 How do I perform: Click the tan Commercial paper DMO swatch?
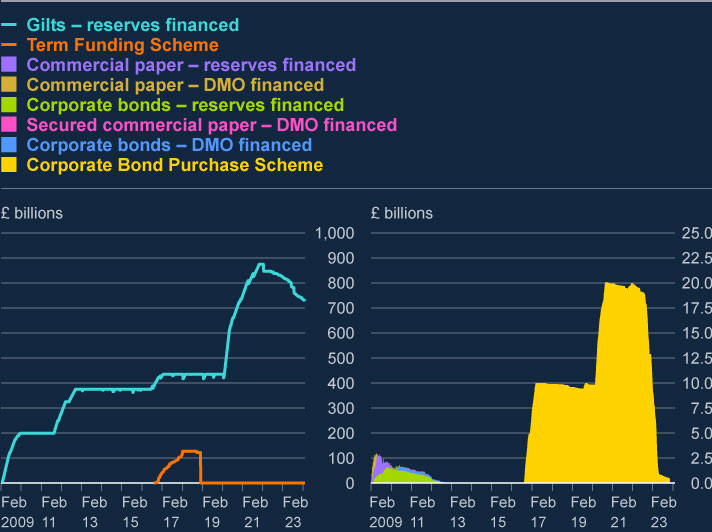tap(9, 84)
